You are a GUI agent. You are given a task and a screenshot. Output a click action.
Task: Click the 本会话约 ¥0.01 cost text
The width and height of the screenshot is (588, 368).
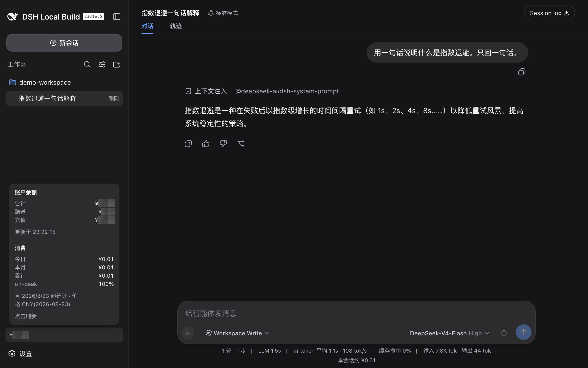pos(356,360)
